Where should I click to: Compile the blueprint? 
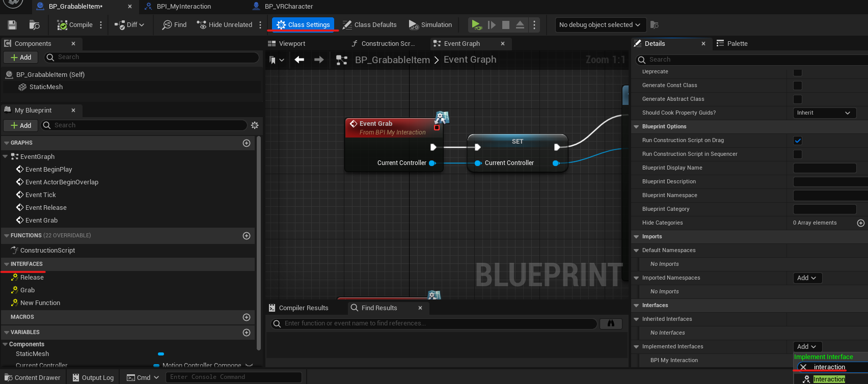pyautogui.click(x=75, y=25)
